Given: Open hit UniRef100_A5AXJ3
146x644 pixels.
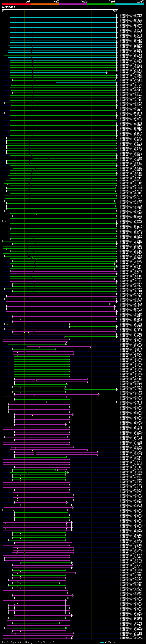Looking at the screenshot, I should (x=131, y=30).
